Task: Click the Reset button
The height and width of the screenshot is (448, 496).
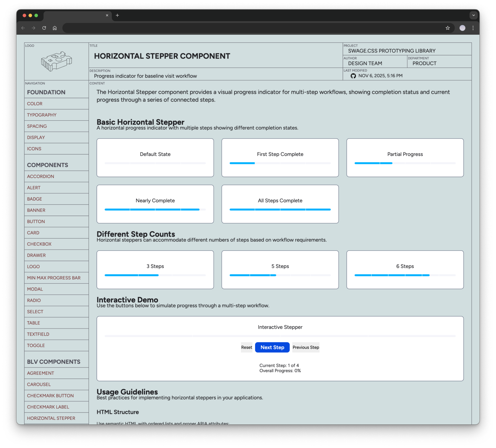Action: click(247, 347)
